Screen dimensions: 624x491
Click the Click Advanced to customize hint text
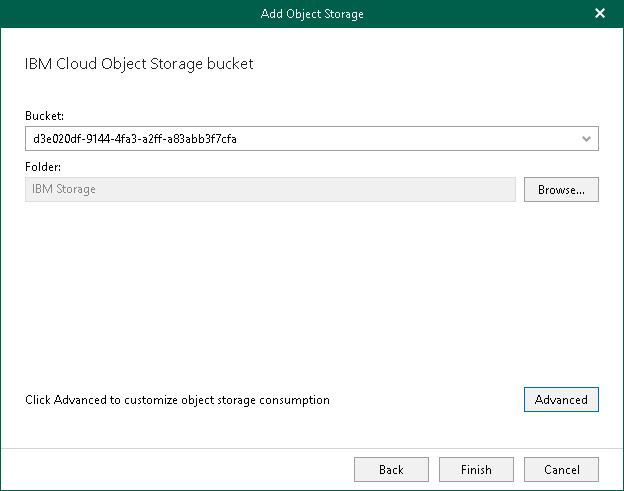[177, 400]
